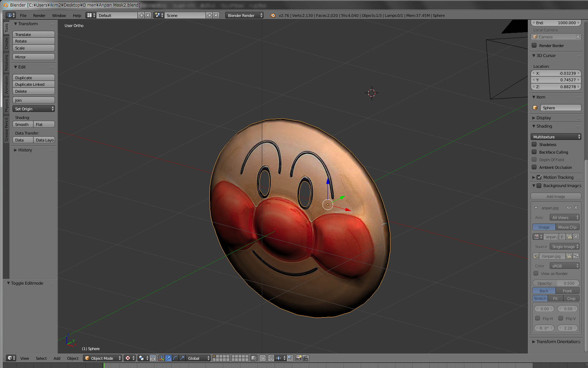Unlink the anpan image datablock

(576, 237)
